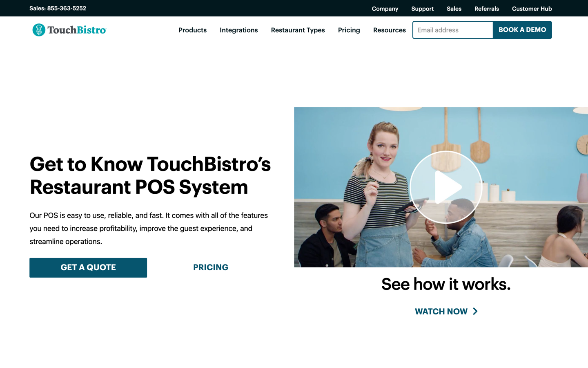Open the Resources menu
Screen dimensions: 588x368
coord(390,30)
